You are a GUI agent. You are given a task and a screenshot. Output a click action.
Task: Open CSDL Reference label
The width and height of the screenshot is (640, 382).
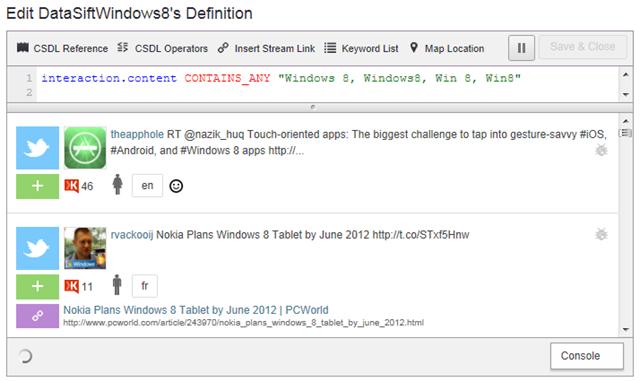pyautogui.click(x=71, y=49)
